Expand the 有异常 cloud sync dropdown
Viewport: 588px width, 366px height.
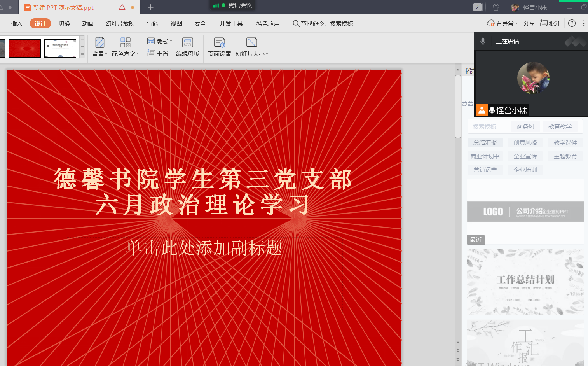tap(516, 23)
